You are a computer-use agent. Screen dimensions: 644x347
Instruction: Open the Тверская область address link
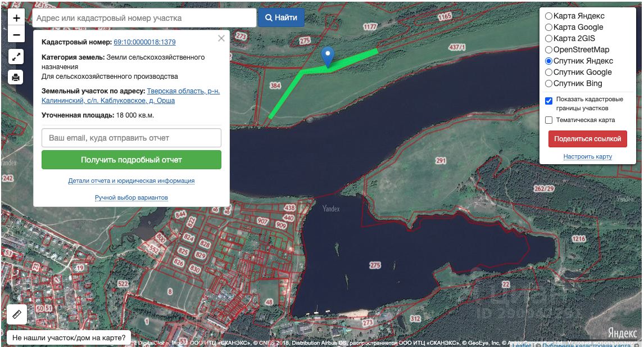[130, 96]
